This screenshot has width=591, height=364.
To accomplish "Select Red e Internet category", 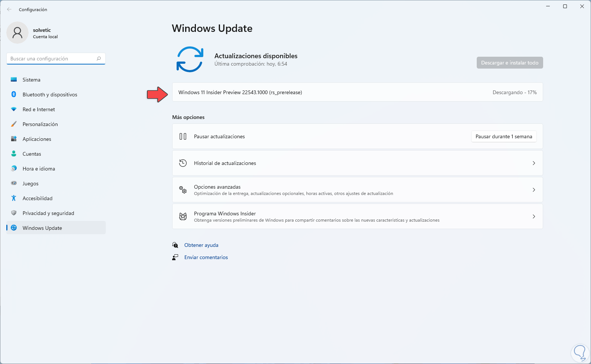I will coord(56,109).
